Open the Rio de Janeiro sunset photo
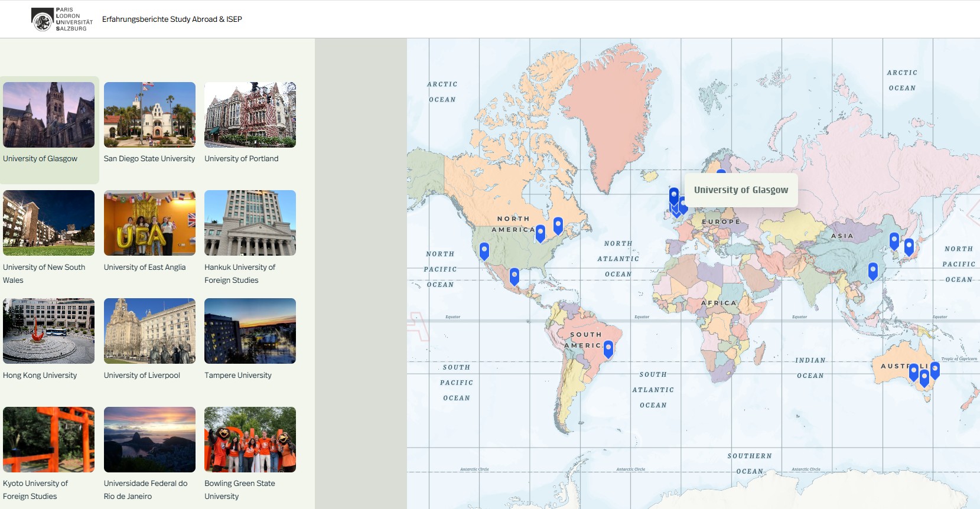This screenshot has width=980, height=509. pyautogui.click(x=149, y=439)
